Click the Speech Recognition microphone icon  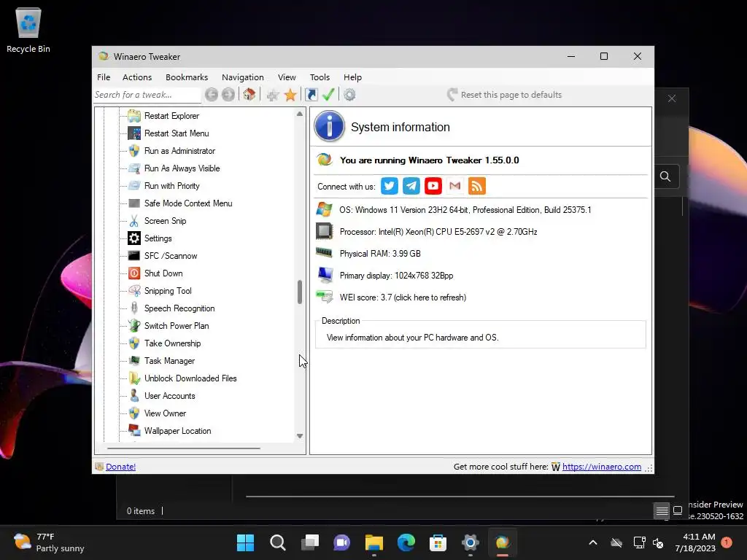134,308
